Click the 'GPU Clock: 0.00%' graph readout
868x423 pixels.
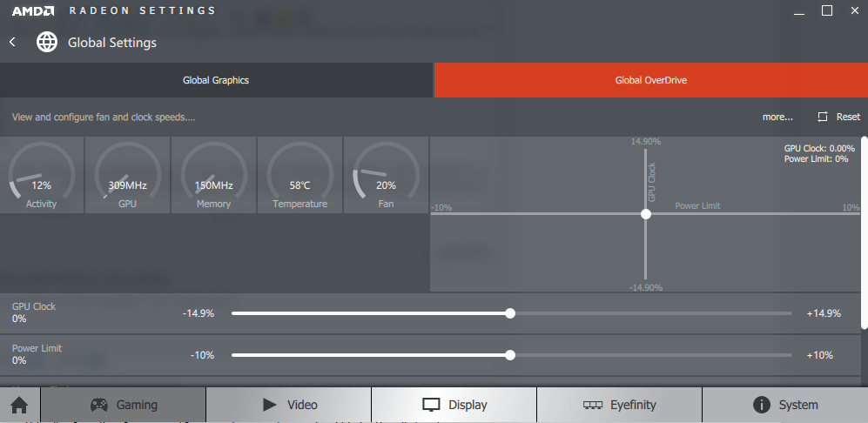[818, 148]
